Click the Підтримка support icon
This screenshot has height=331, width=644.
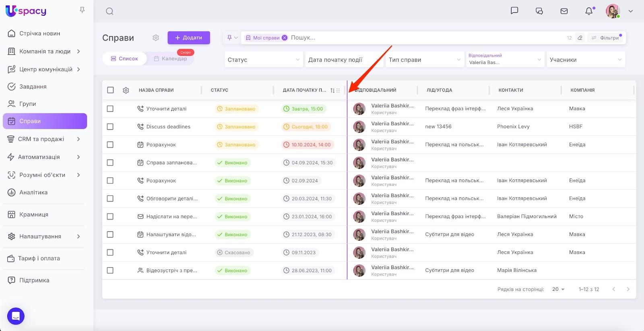pos(12,280)
